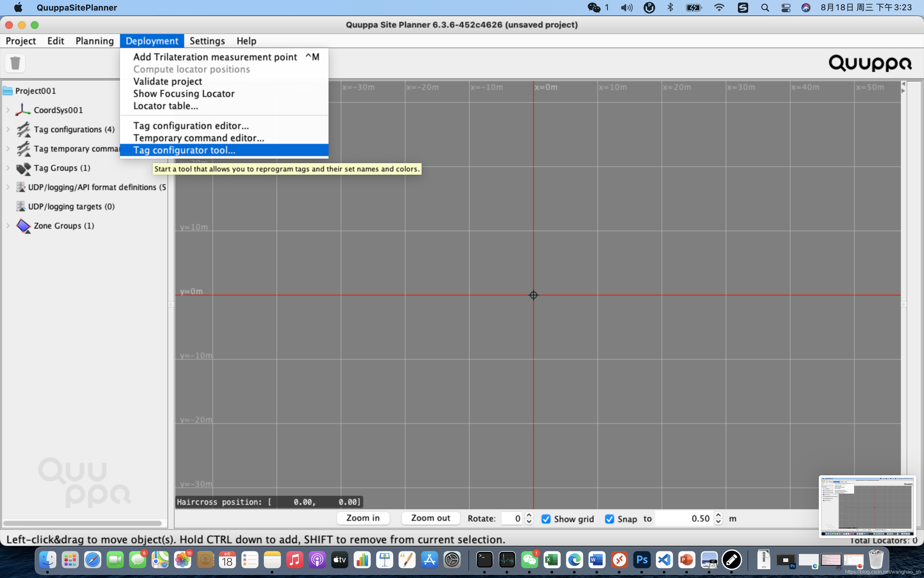Screen dimensions: 924x578
Task: Click the Tag configurations tree icon
Action: pyautogui.click(x=23, y=129)
